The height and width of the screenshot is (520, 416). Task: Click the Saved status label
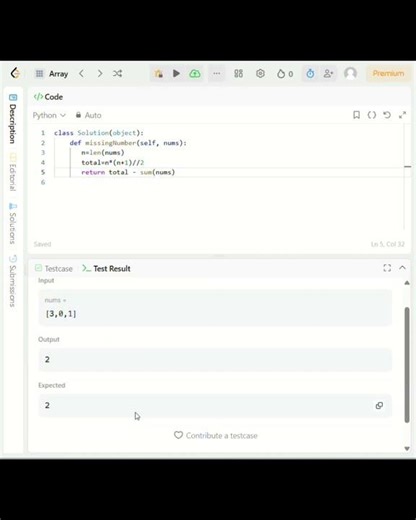(43, 244)
